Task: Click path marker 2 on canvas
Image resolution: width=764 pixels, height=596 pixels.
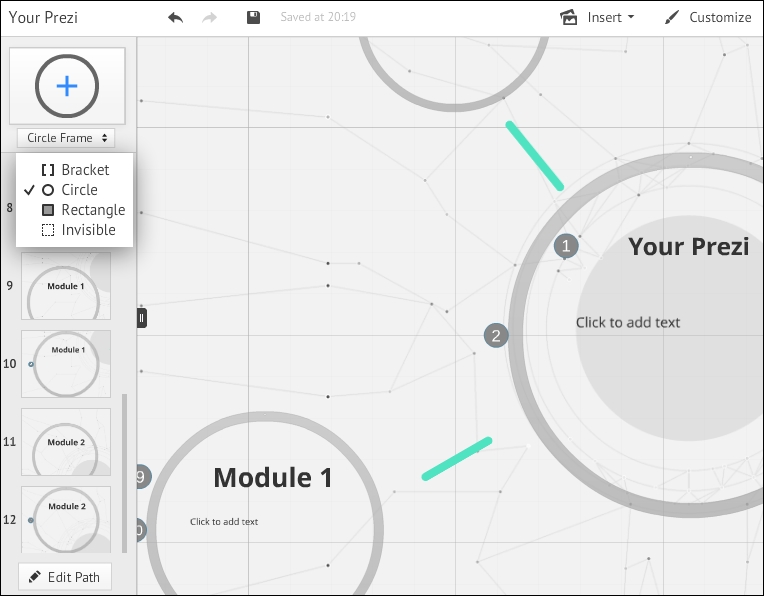Action: pyautogui.click(x=496, y=335)
